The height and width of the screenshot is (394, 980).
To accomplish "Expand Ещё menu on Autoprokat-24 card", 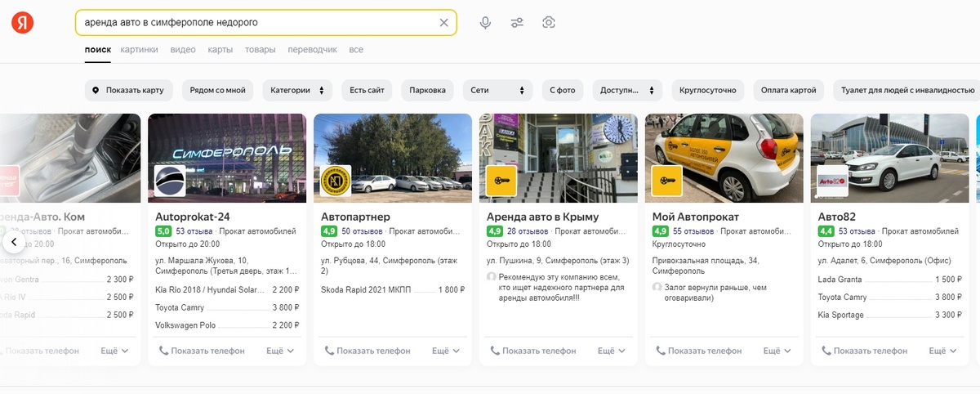I will [281, 351].
